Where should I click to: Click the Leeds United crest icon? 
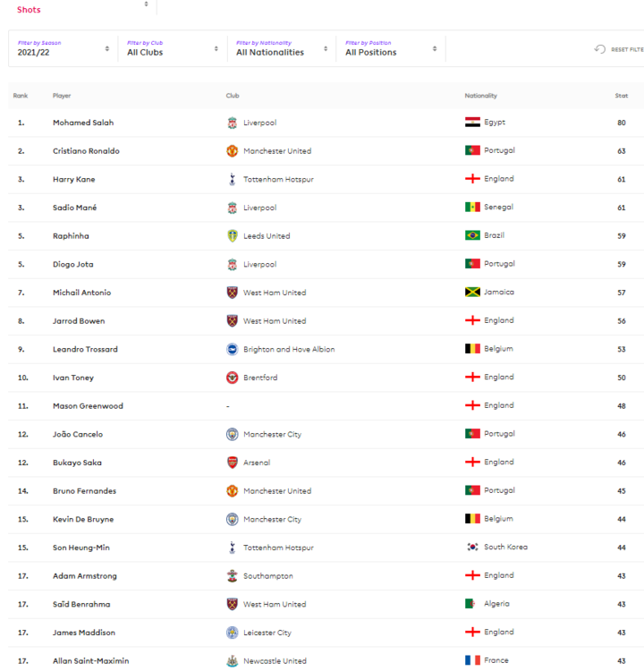[232, 236]
